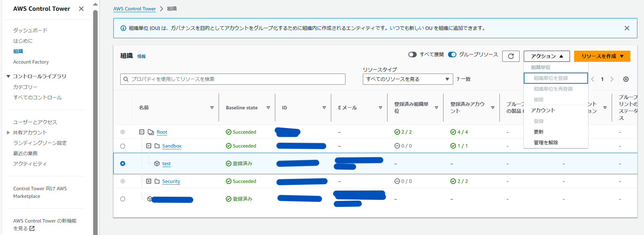Open table preferences gear icon
644x235 pixels.
click(x=626, y=79)
